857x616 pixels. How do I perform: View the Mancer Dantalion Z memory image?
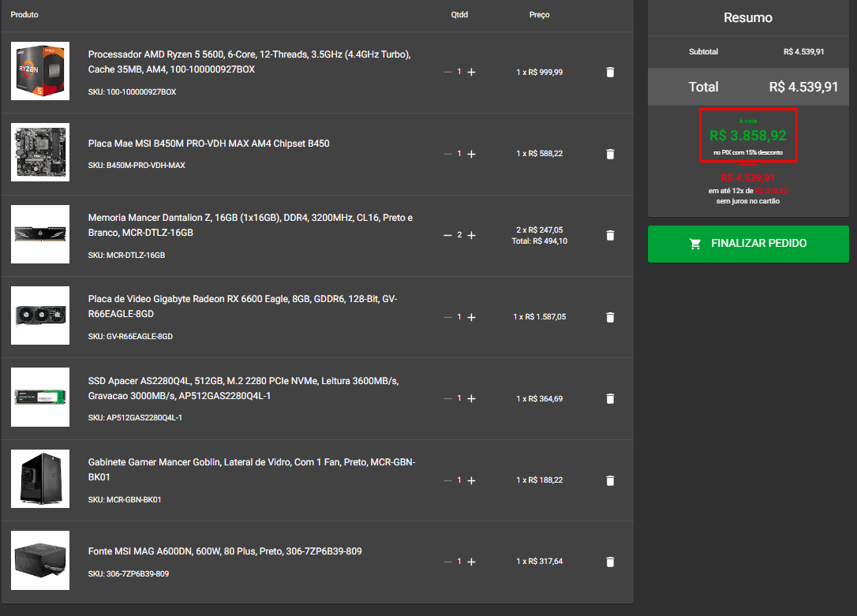[x=40, y=234]
